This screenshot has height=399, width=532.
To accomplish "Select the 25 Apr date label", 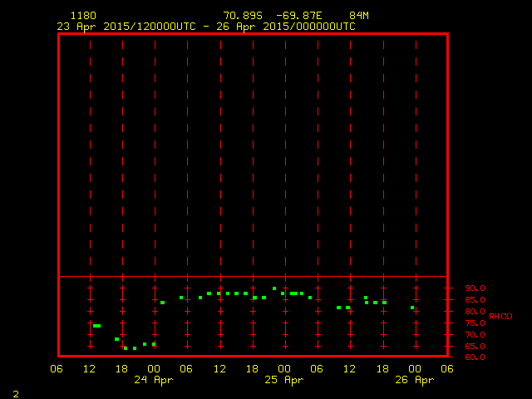I will point(283,380).
